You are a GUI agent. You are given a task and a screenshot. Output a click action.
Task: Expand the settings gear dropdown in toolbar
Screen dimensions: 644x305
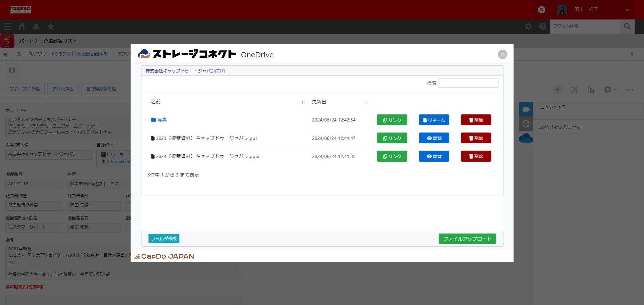click(x=610, y=90)
